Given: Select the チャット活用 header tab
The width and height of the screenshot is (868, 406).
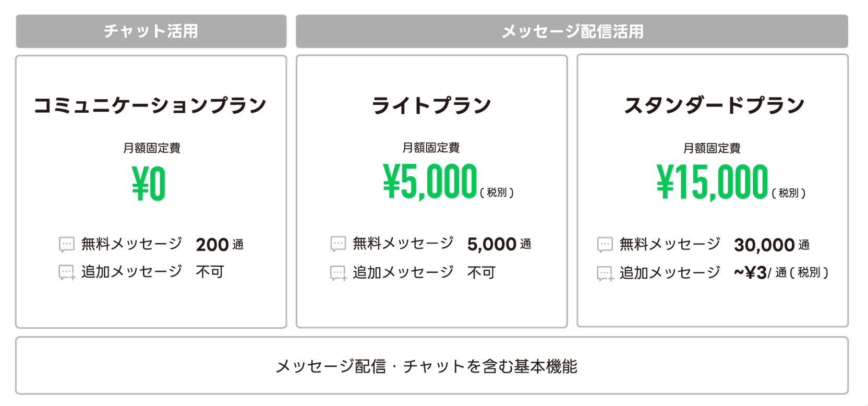Looking at the screenshot, I should click(x=151, y=31).
